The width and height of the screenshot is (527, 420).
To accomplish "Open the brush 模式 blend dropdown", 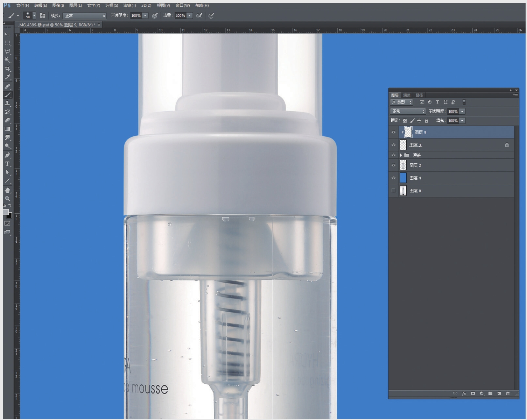I will tap(84, 16).
